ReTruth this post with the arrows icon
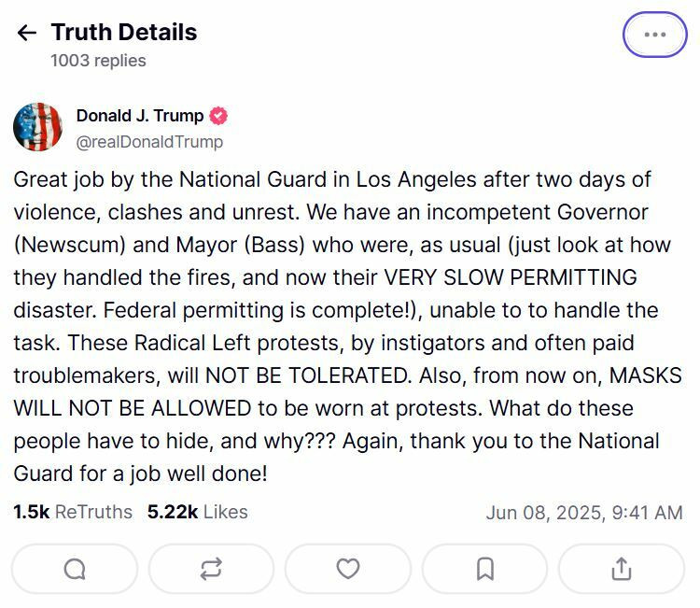Image resolution: width=700 pixels, height=608 pixels. 211,569
